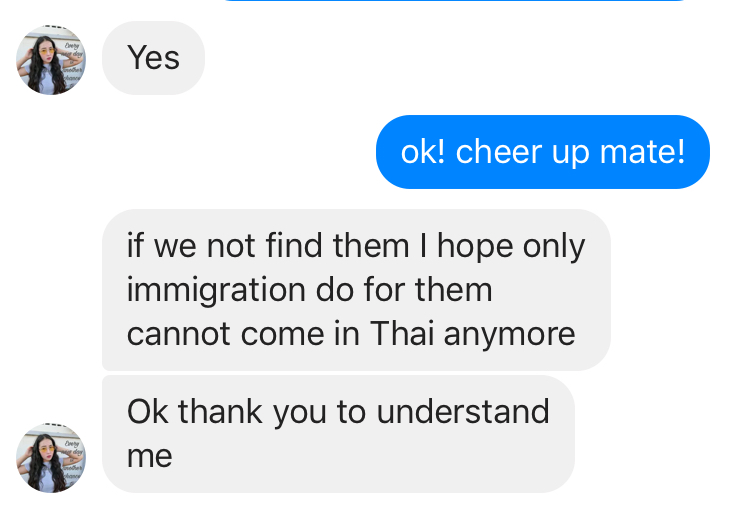This screenshot has height=508, width=750.
Task: Select the gray message about immigration
Action: (x=355, y=290)
